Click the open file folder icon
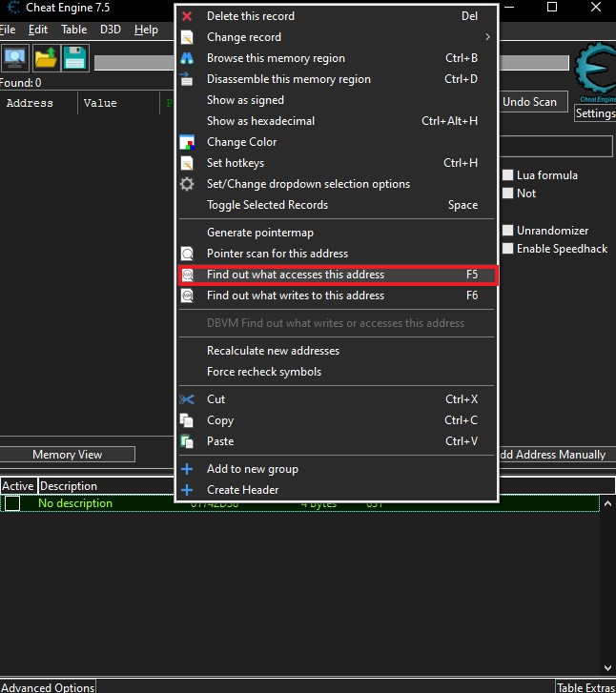616x693 pixels. pos(45,58)
